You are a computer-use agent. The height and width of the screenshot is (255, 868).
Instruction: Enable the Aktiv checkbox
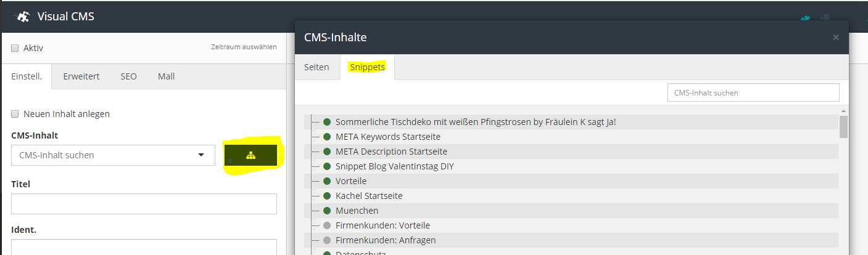[x=15, y=48]
